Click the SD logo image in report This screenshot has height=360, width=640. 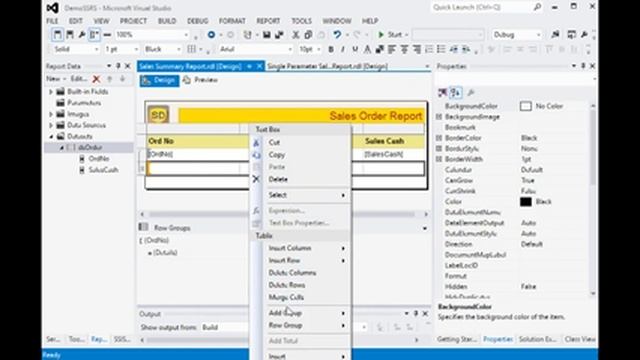[158, 115]
